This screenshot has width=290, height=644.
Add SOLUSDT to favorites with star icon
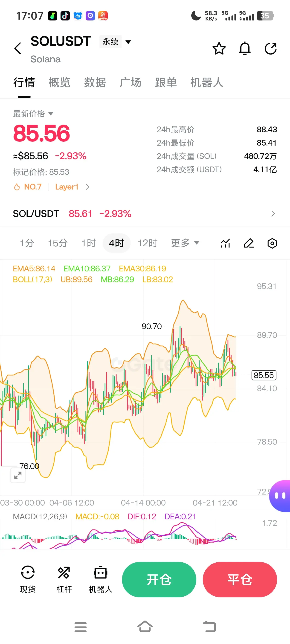pyautogui.click(x=219, y=48)
